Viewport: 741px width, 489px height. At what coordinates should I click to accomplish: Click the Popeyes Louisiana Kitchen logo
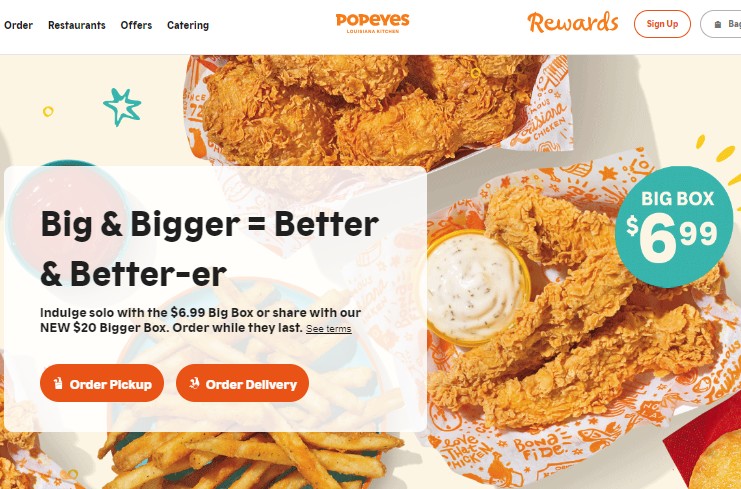(x=372, y=23)
